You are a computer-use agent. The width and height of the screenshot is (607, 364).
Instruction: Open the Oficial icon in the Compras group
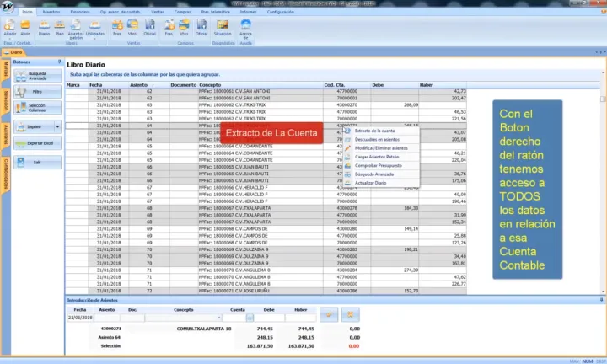click(201, 28)
